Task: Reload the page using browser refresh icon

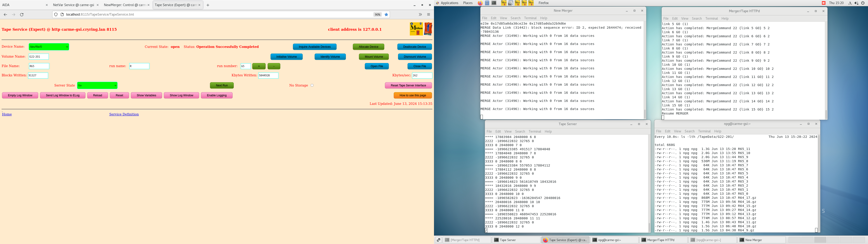Action: coord(22,14)
